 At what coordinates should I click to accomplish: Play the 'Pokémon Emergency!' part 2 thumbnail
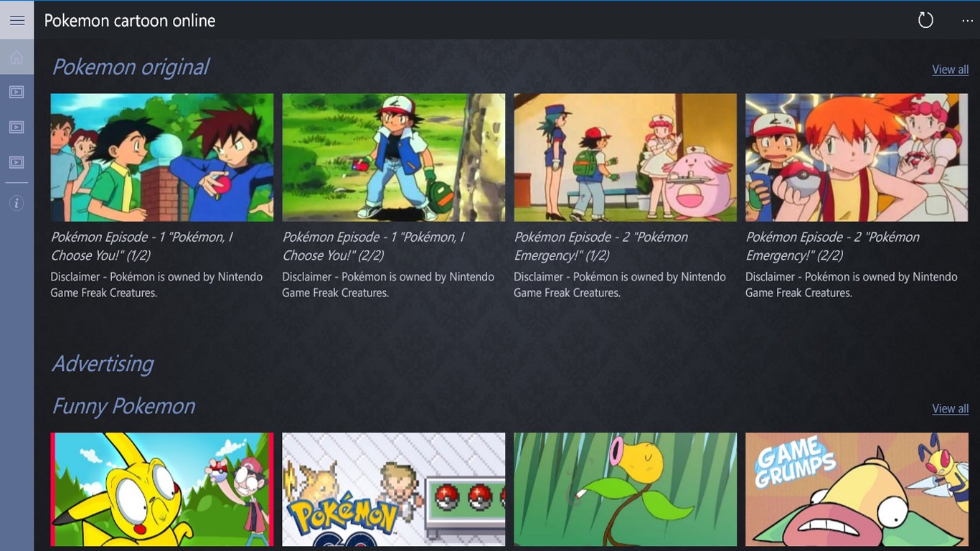856,157
